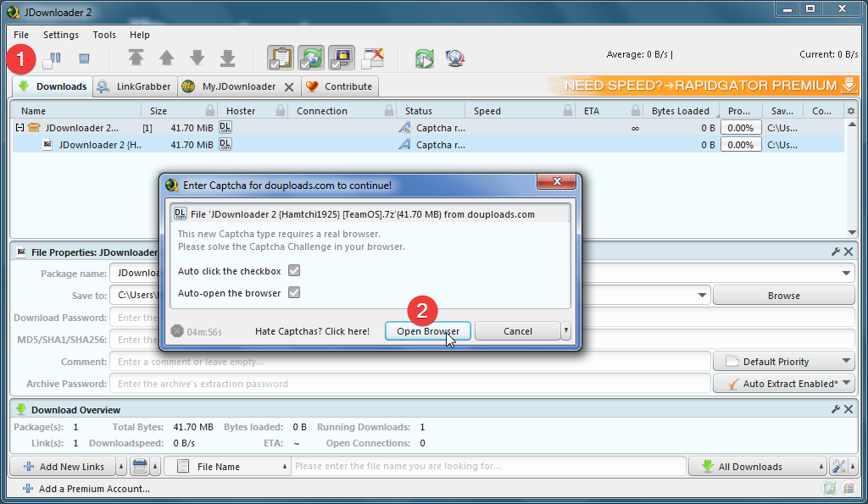
Task: Move selection to top of list
Action: coord(136,58)
